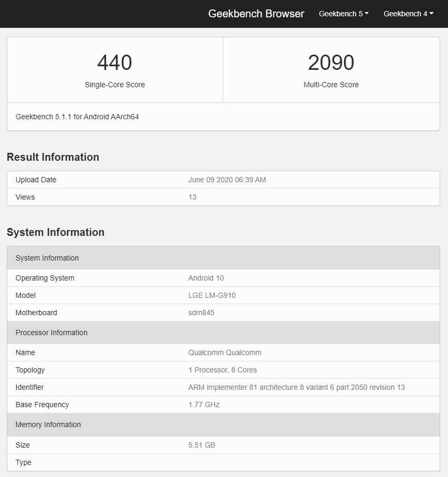
Task: Select the Geekbench 5.1.1 for Android AArch64 text
Action: (77, 117)
